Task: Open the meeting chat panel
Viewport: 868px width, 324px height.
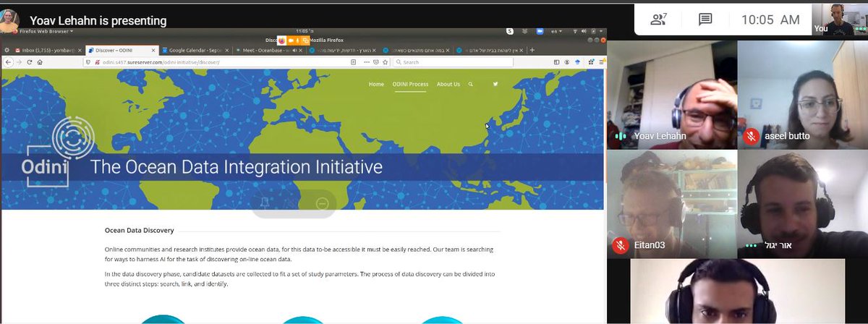Action: [705, 20]
